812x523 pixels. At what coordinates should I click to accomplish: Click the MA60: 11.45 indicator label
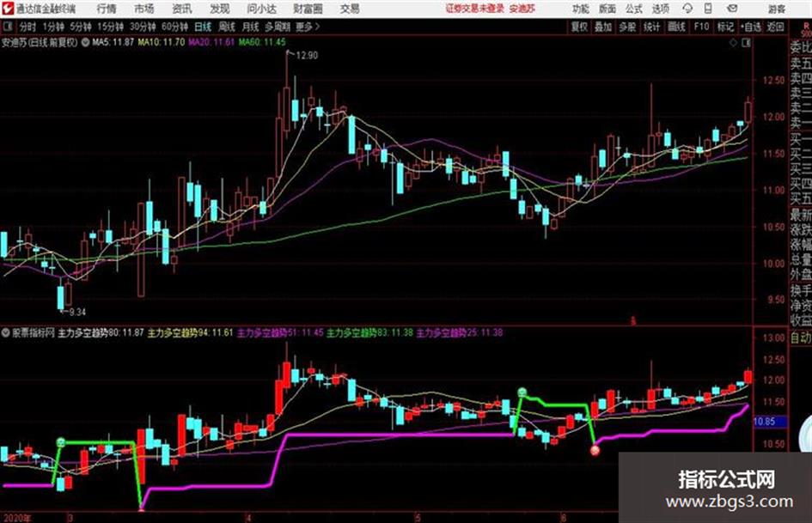[x=262, y=42]
